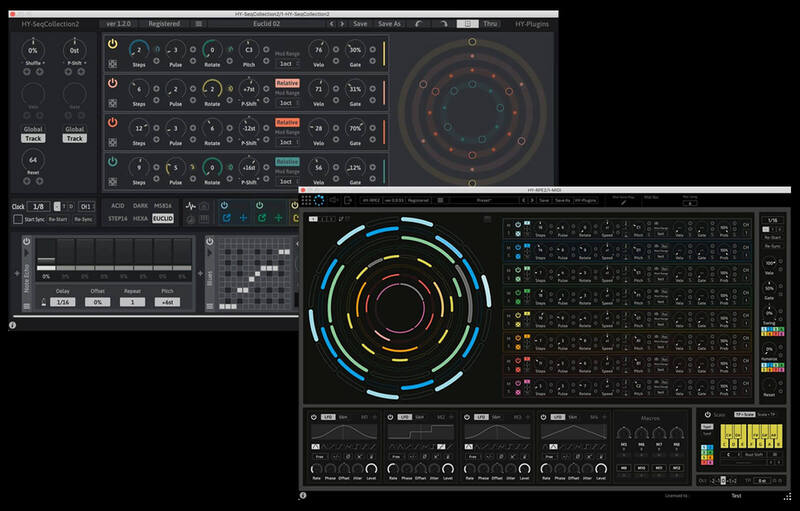The width and height of the screenshot is (800, 511).
Task: Click the dice randomize icon on first track
Action: (x=112, y=62)
